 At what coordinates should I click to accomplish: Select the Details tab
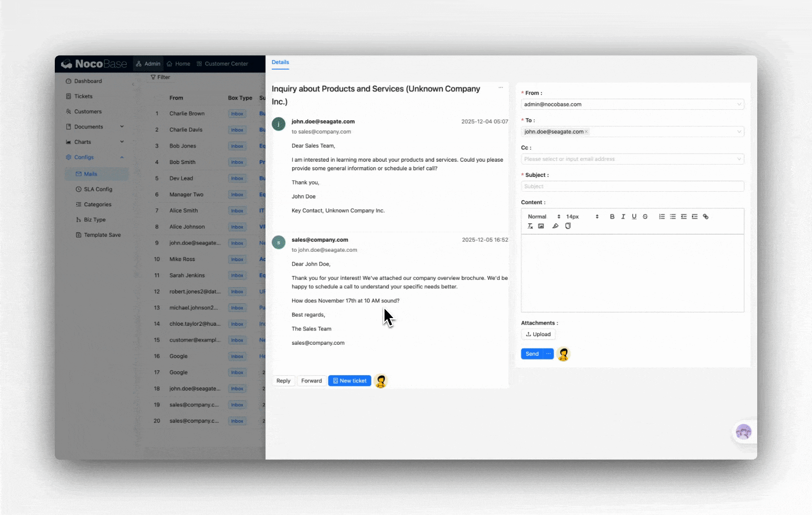(x=280, y=62)
